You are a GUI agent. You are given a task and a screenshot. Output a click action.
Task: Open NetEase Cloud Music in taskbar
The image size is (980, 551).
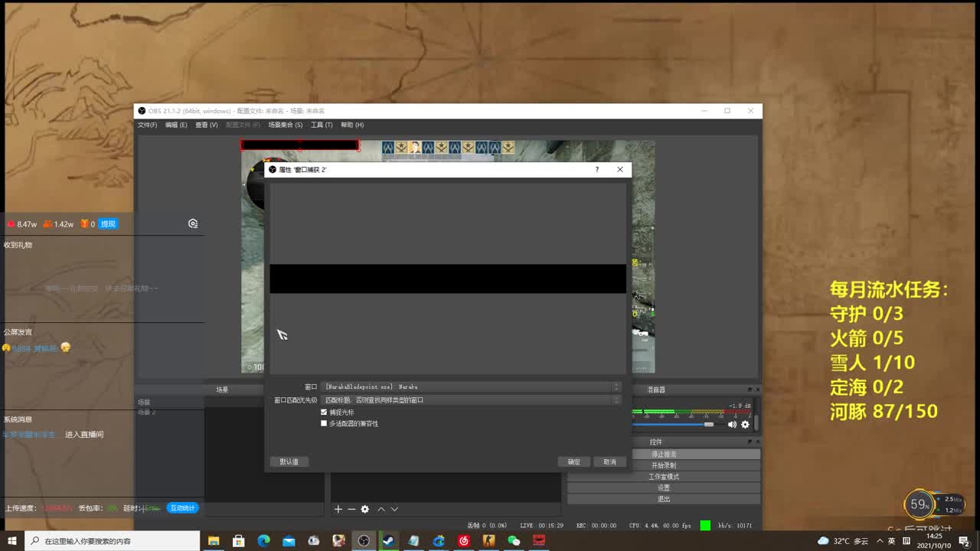464,541
